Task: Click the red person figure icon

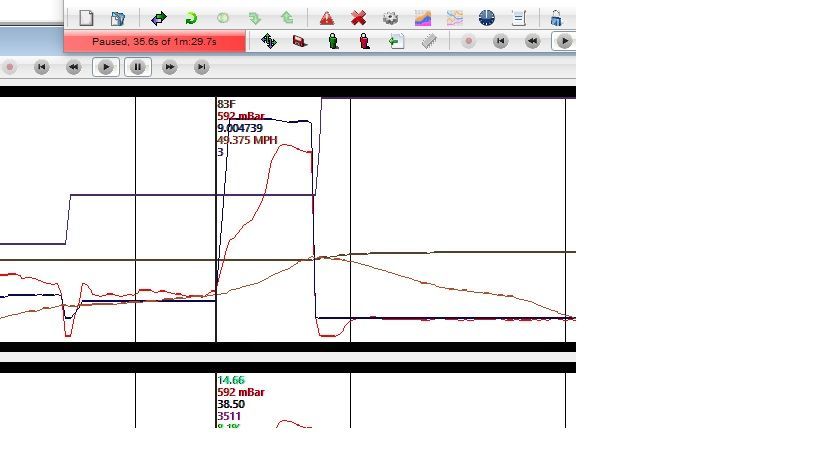Action: (x=364, y=41)
